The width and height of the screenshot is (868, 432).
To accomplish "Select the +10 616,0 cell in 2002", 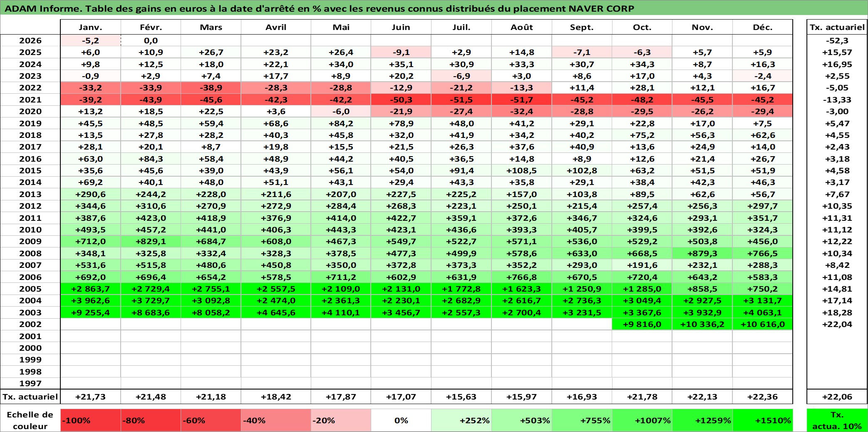I will (762, 324).
